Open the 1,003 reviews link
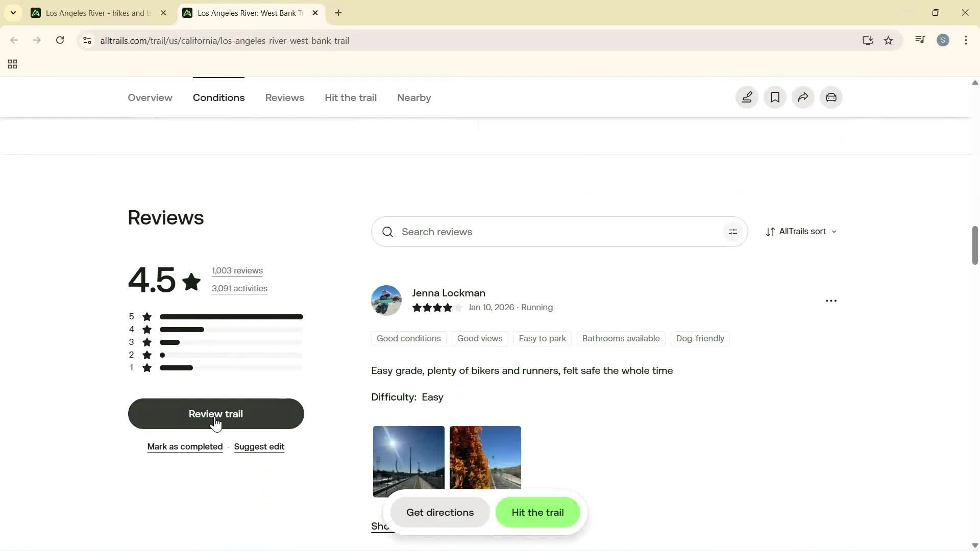 point(237,270)
